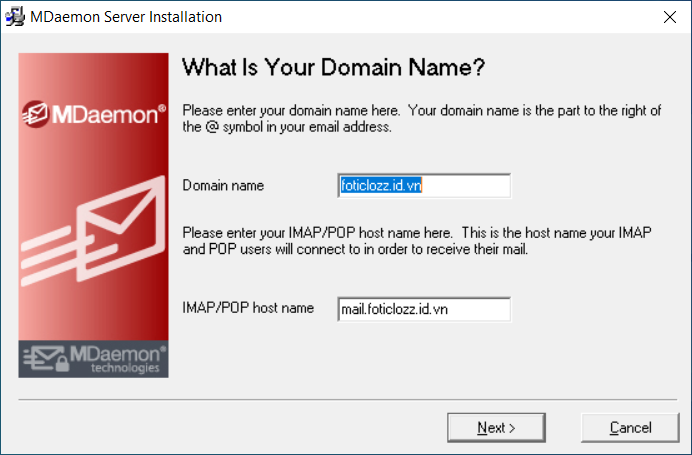Click the MDaemon Server Installation title text
Image resolution: width=692 pixels, height=455 pixels.
click(x=126, y=17)
